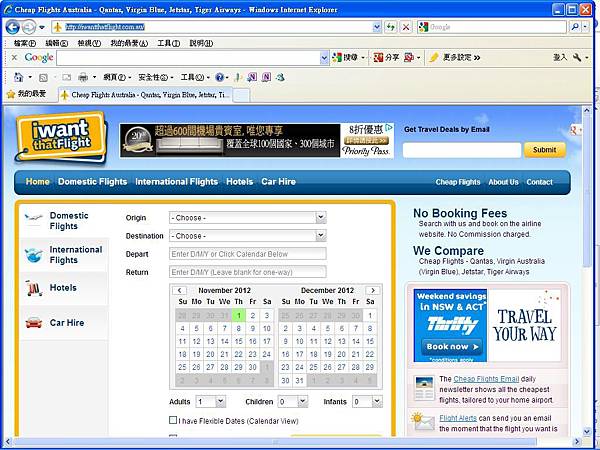Click the Thrifty Book now button
600x450 pixels.
point(452,347)
